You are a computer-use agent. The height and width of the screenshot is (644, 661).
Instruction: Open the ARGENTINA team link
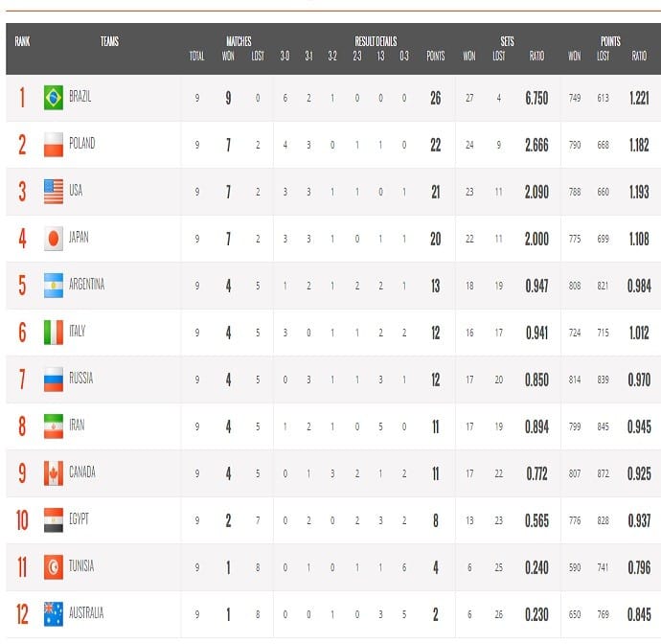(x=87, y=286)
